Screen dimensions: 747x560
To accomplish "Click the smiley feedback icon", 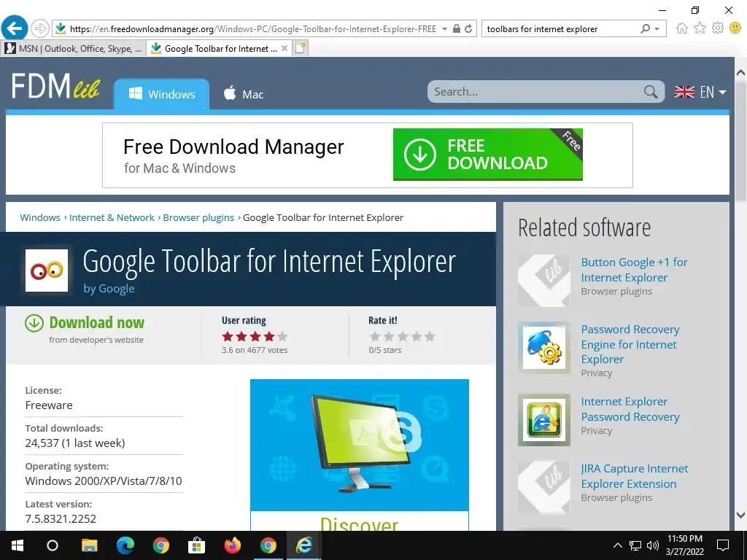I will tap(735, 28).
